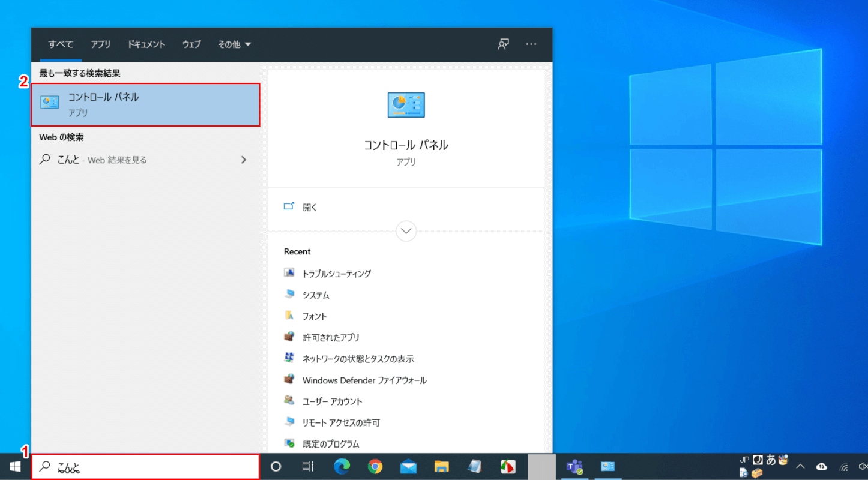
Task: Expand more actions with the circled down chevron
Action: tap(406, 231)
